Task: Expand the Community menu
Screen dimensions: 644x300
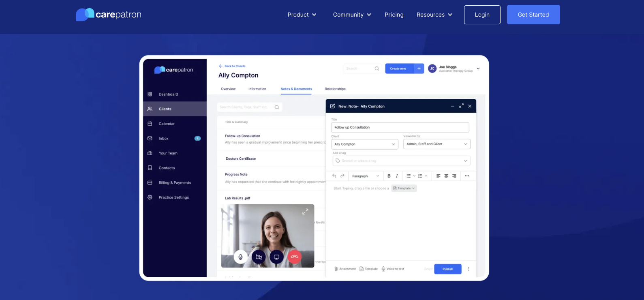Action: 352,15
